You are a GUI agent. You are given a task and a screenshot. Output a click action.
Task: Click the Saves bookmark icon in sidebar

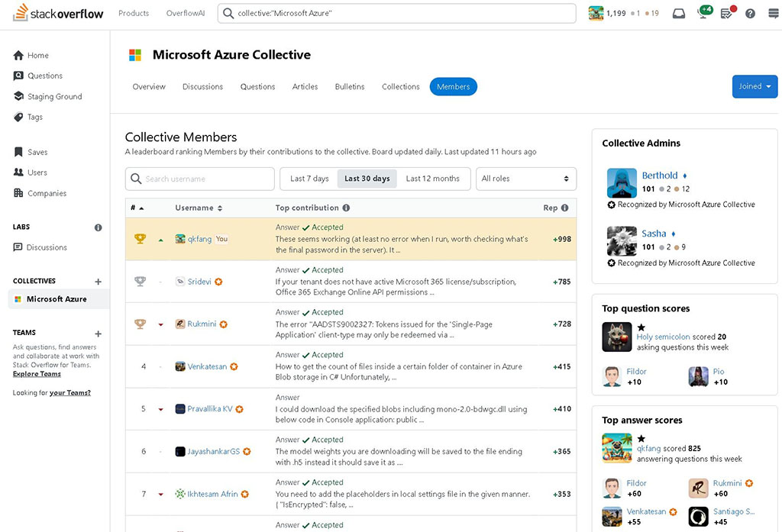point(18,152)
